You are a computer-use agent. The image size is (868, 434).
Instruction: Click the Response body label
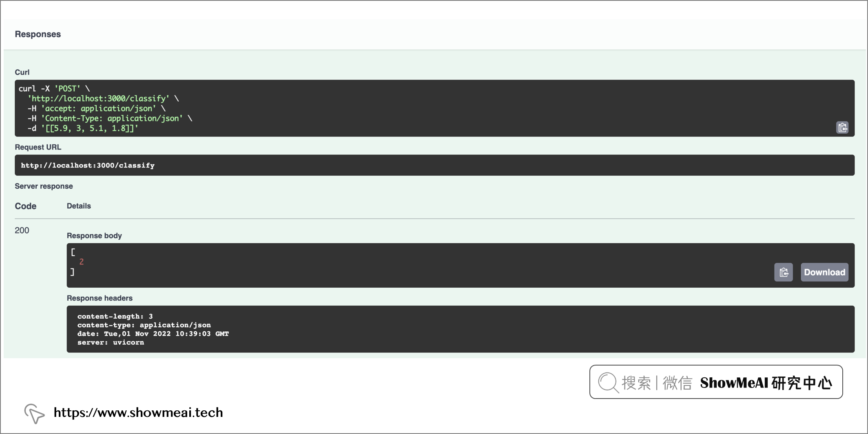click(x=94, y=236)
